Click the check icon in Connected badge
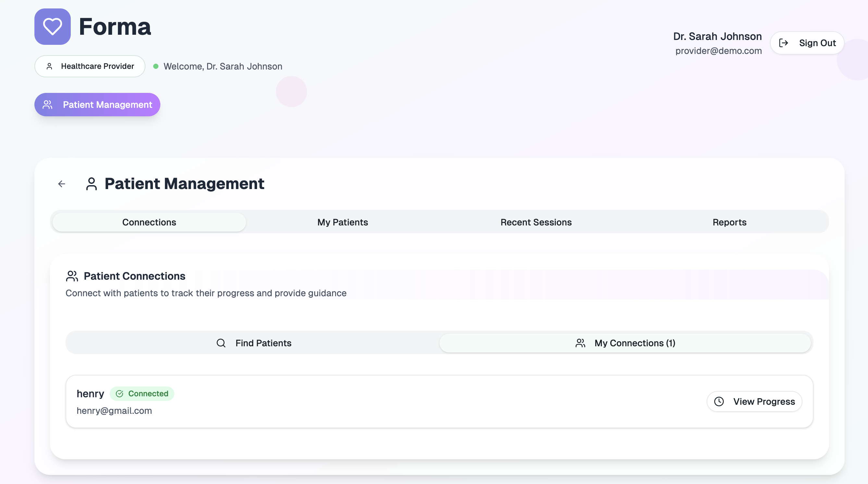 [120, 394]
